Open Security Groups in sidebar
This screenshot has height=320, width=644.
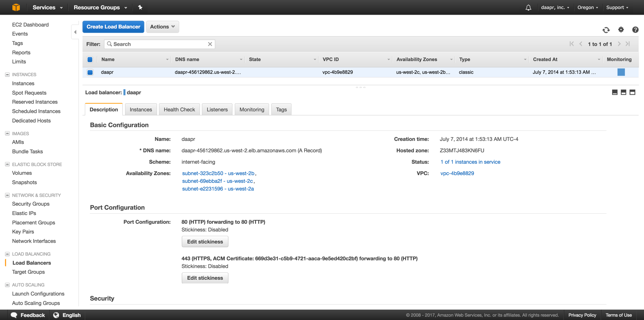(31, 204)
